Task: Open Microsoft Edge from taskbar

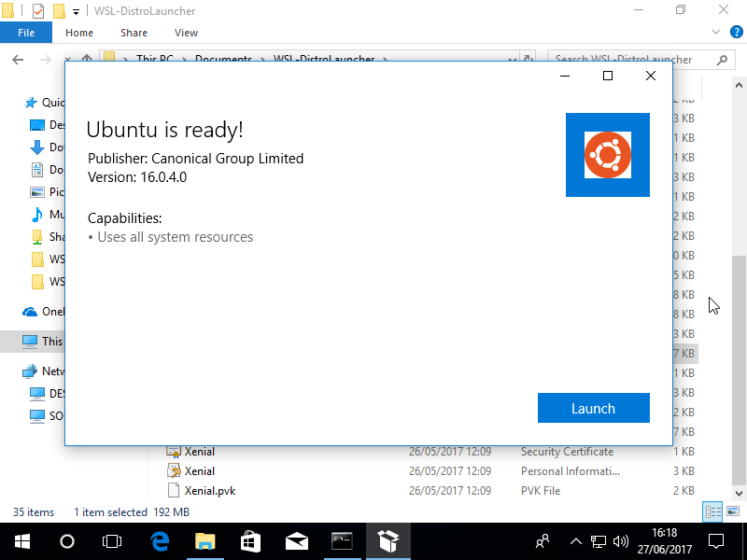Action: (x=160, y=541)
